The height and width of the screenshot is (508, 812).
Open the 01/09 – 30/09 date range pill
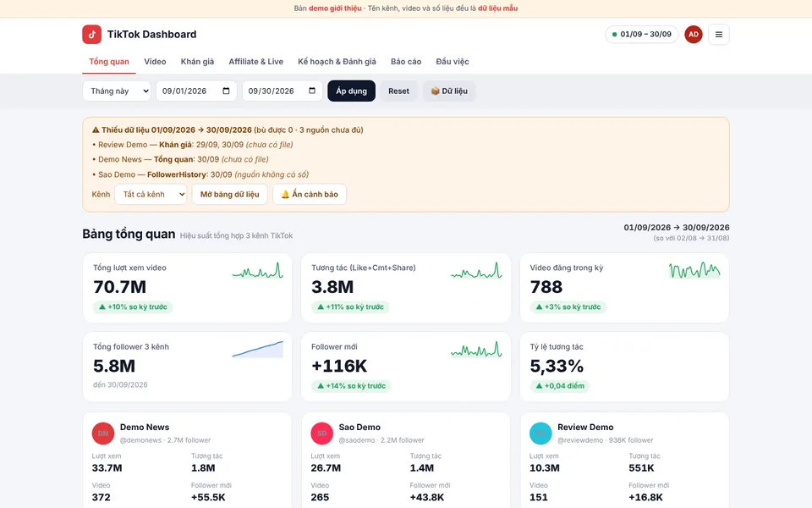point(642,34)
